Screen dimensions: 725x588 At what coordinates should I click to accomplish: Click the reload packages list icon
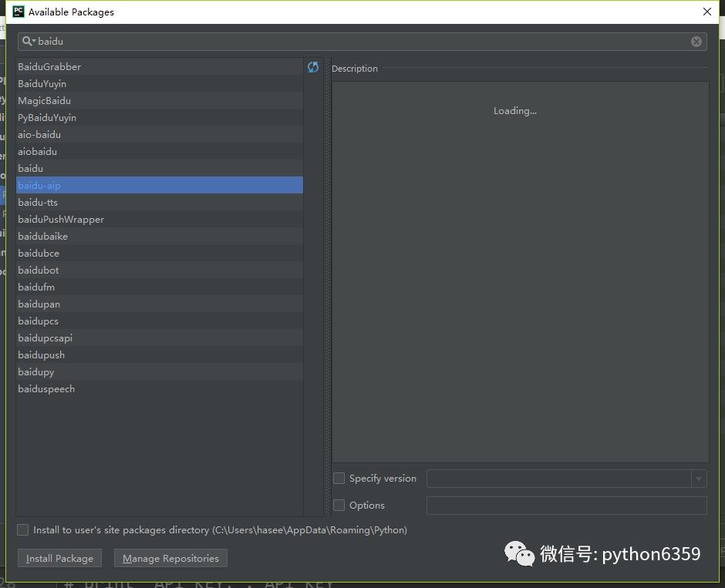[313, 68]
